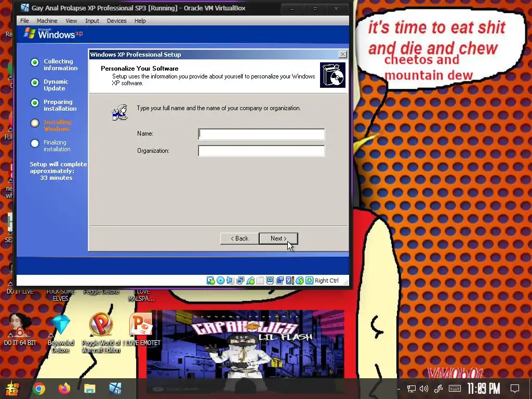Viewport: 532px width, 399px height.
Task: Click the keyboard capture green arrow icon
Action: [310, 281]
